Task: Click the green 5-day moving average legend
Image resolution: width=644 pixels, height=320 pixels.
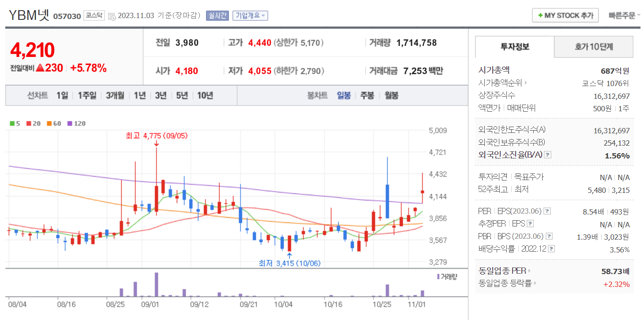Action: [15, 124]
